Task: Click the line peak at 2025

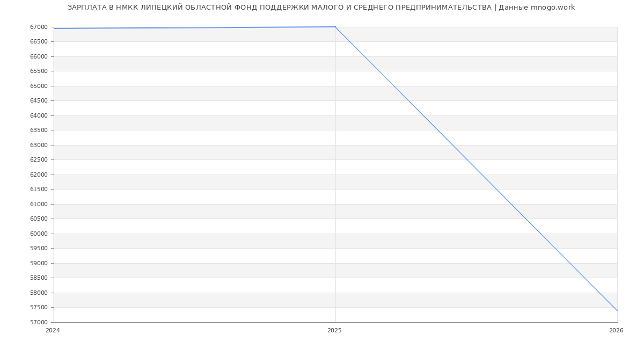Action: pyautogui.click(x=335, y=27)
